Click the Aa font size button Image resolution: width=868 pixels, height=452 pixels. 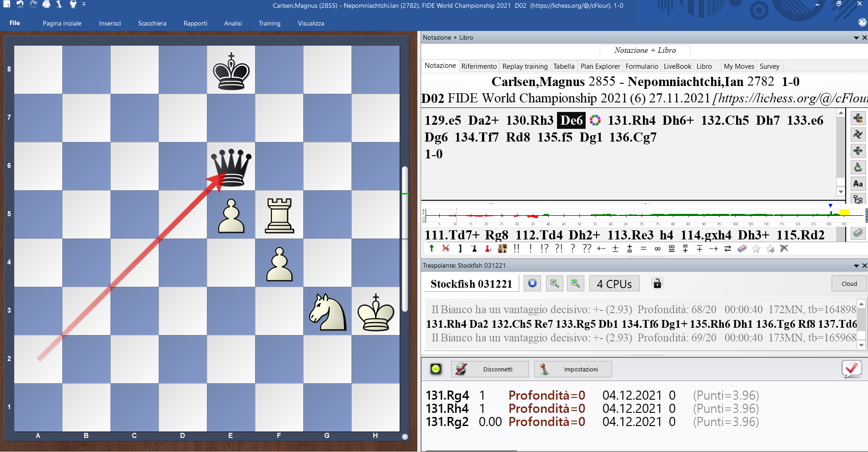click(x=858, y=184)
